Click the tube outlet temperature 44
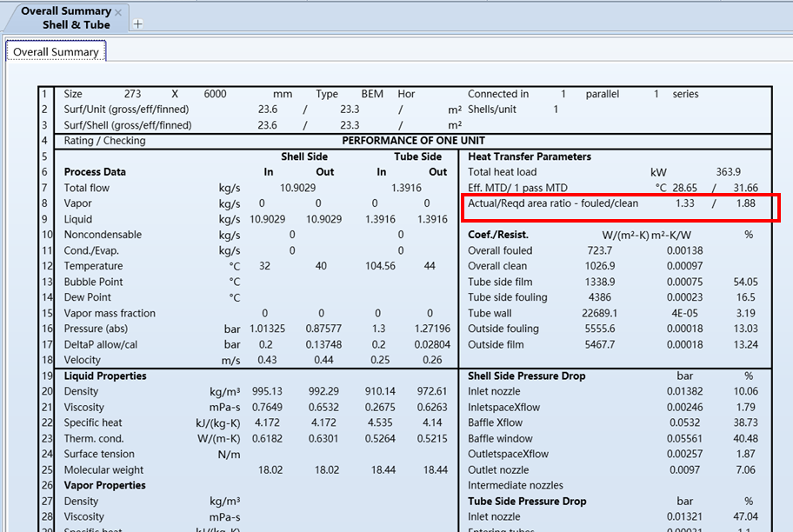This screenshot has height=532, width=793. (430, 266)
